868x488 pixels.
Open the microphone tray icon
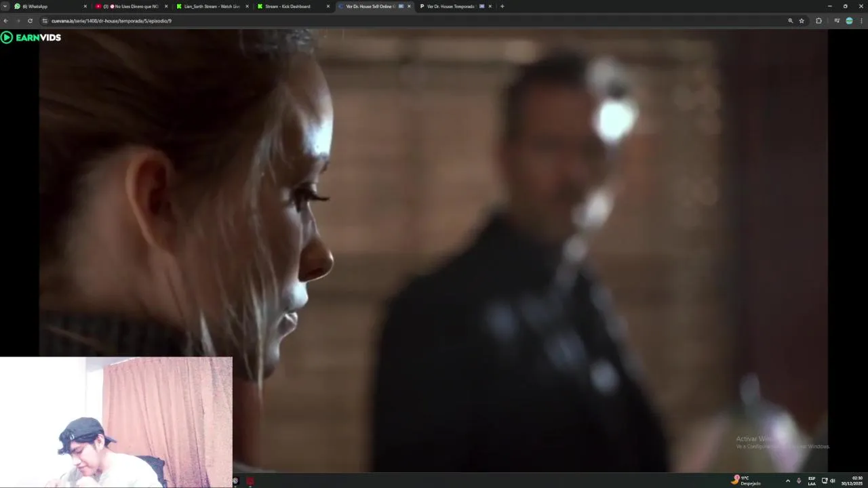(799, 481)
